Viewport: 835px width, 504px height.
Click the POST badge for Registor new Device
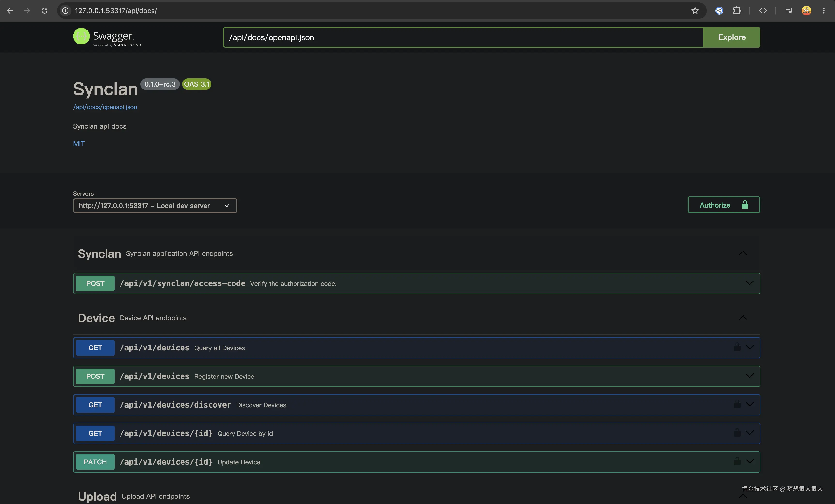95,376
